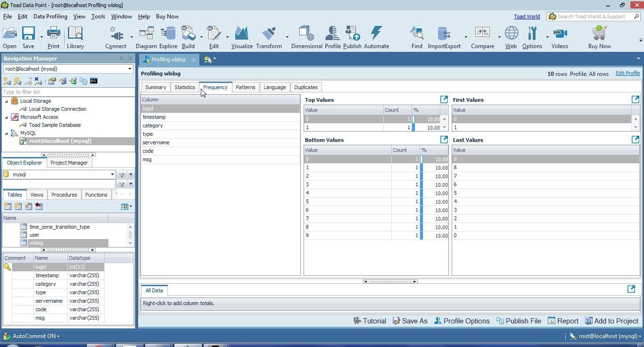Select the servername column in Column list
The width and height of the screenshot is (644, 347).
point(220,142)
